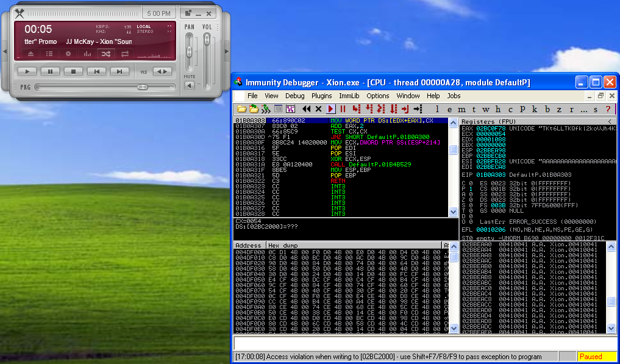Image resolution: width=620 pixels, height=364 pixels.
Task: Open the ImmLib menu
Action: coord(349,96)
